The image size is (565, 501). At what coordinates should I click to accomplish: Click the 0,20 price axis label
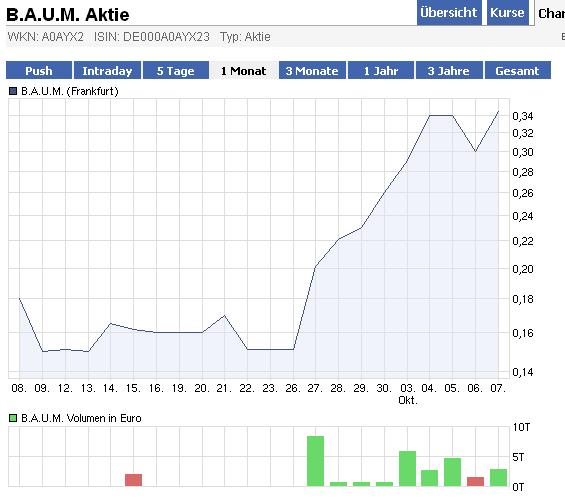tap(522, 269)
